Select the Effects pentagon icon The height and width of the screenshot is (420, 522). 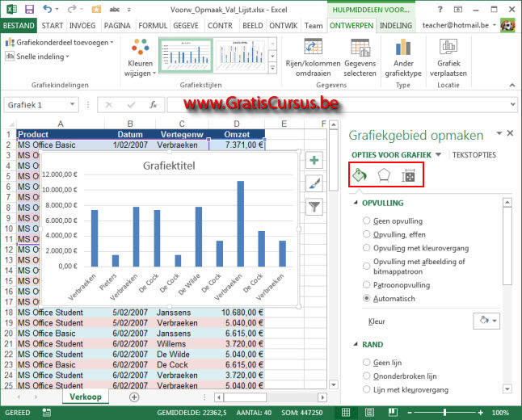[x=384, y=174]
